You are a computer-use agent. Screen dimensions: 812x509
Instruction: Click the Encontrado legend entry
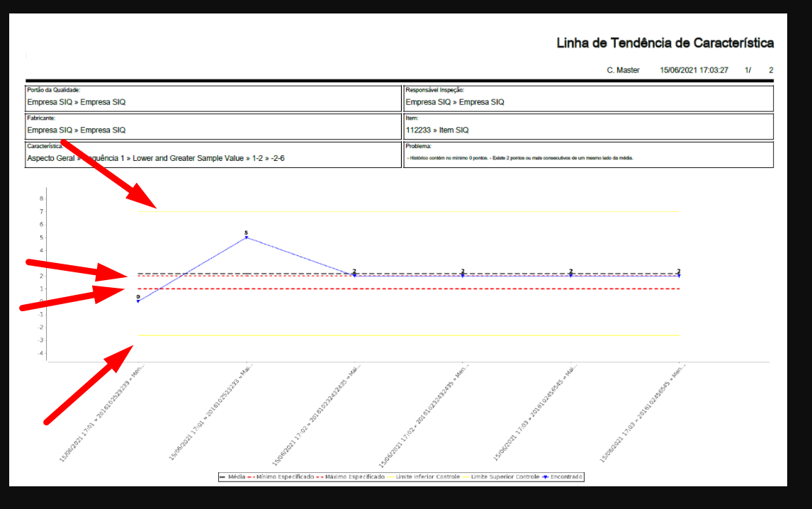tap(563, 477)
